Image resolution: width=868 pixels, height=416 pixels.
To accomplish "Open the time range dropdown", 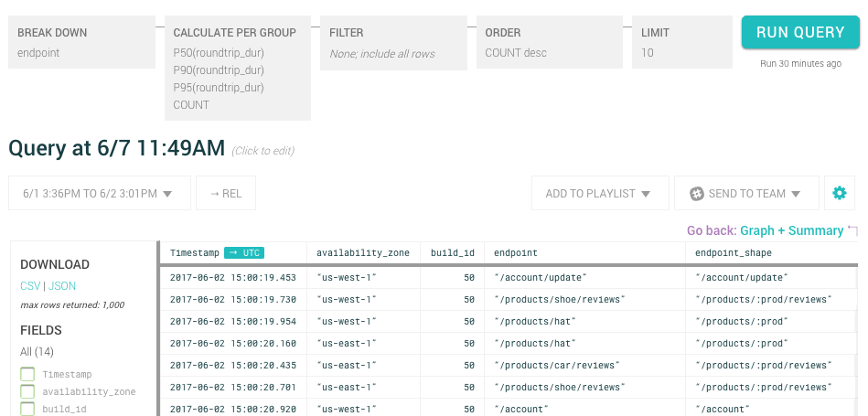I will pos(99,194).
